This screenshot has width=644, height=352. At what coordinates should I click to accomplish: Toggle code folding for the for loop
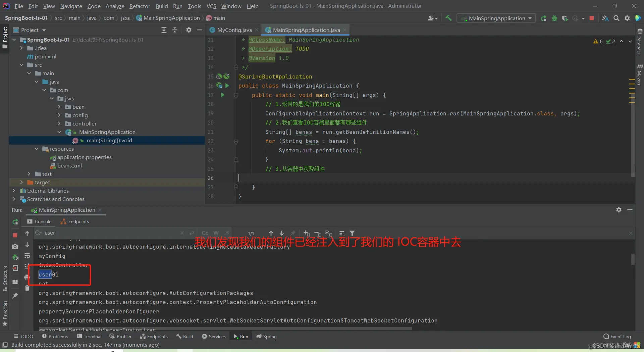236,141
